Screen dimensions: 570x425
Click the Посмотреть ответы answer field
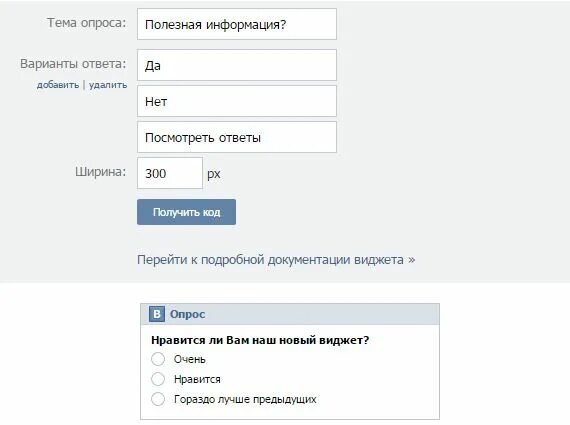[237, 137]
